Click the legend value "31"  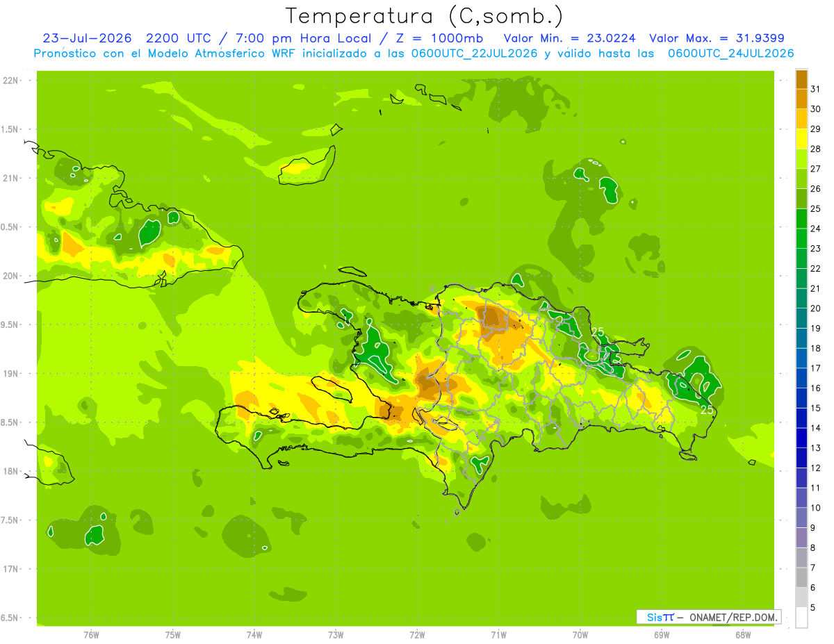tap(816, 89)
